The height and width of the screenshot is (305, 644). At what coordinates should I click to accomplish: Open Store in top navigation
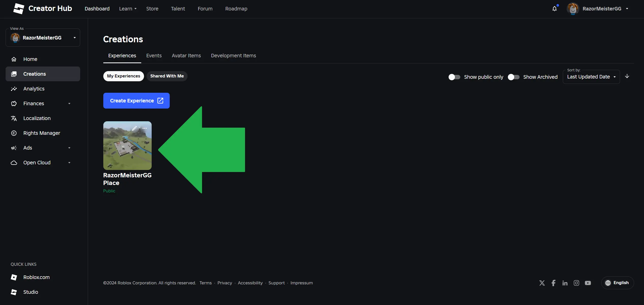152,9
